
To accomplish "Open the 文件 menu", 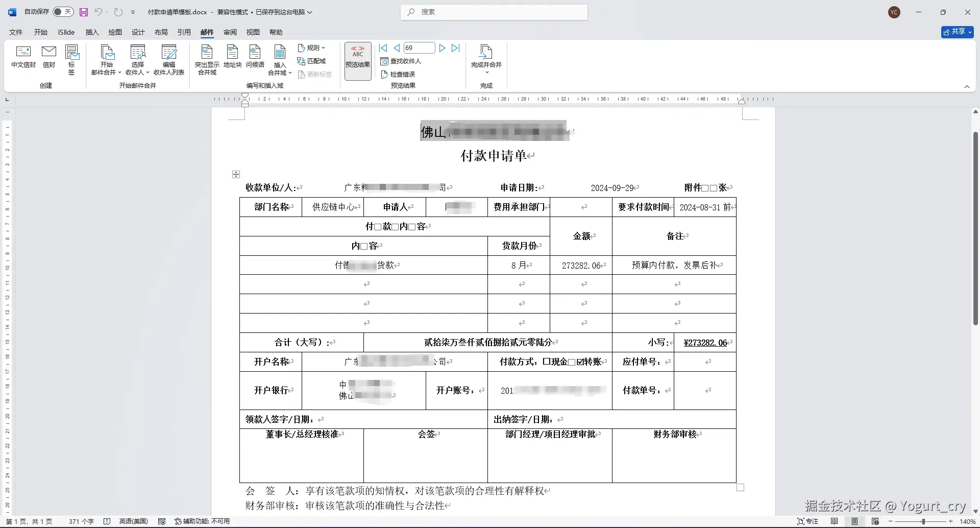I will point(16,32).
